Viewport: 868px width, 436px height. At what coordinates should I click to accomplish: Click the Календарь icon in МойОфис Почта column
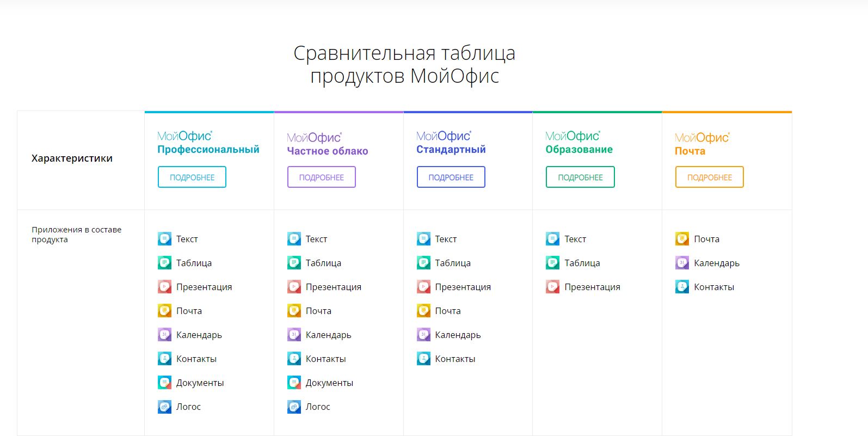[682, 262]
